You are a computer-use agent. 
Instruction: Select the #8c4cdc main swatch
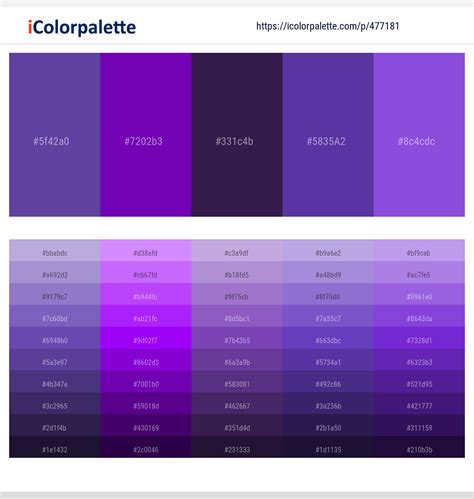click(x=419, y=135)
